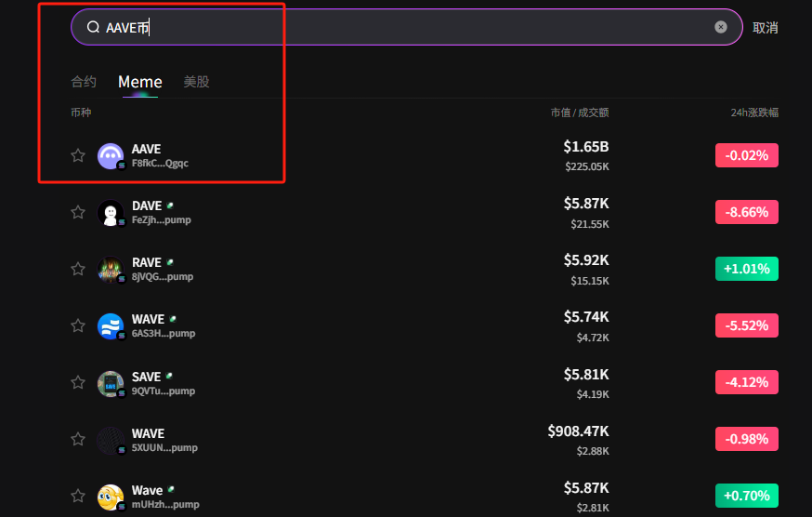Image resolution: width=812 pixels, height=517 pixels.
Task: Open the dark WAVE 5XUUN token icon
Action: 111,441
